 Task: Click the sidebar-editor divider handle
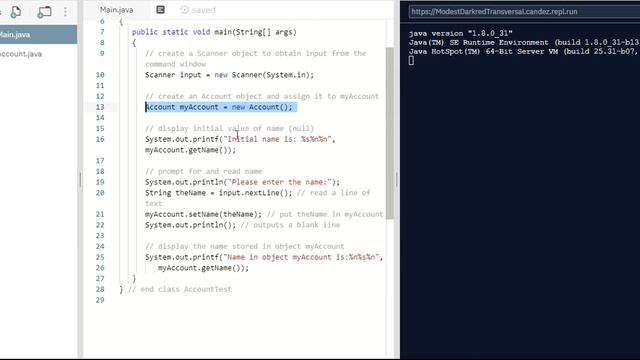click(80, 180)
